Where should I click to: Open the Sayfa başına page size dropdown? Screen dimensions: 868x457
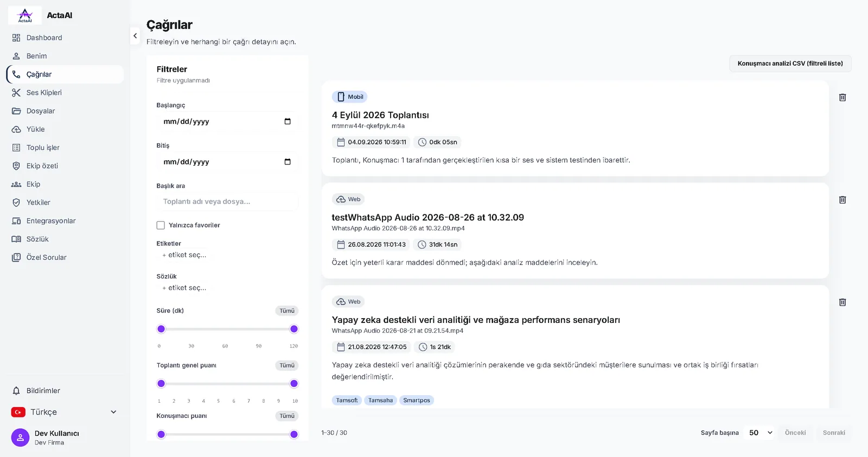761,433
